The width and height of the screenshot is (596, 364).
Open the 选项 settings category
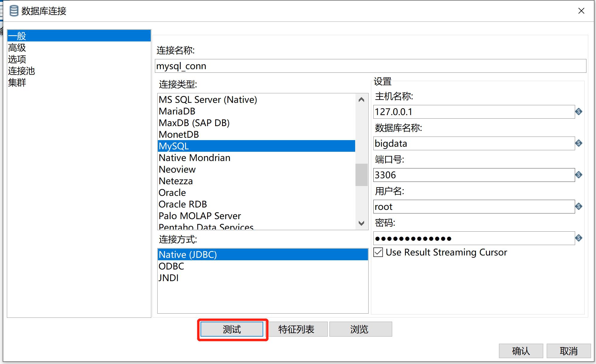[79, 59]
